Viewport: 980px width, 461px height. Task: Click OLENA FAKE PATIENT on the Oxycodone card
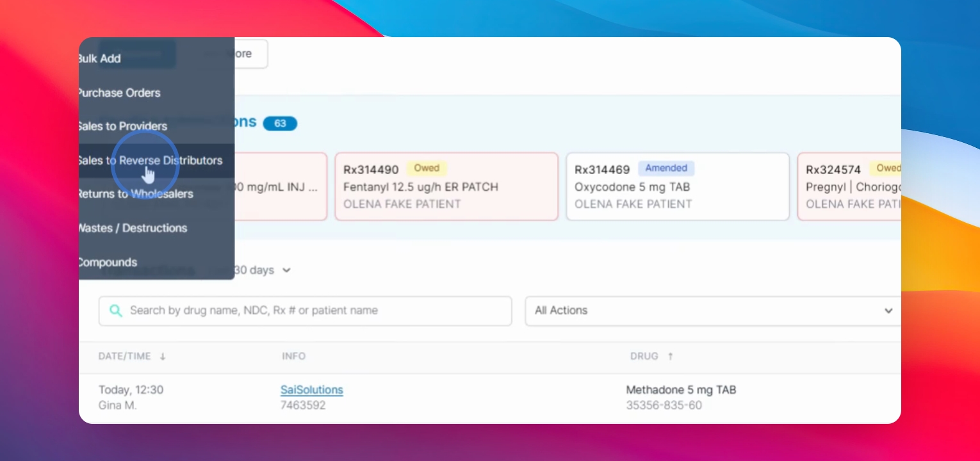coord(633,204)
